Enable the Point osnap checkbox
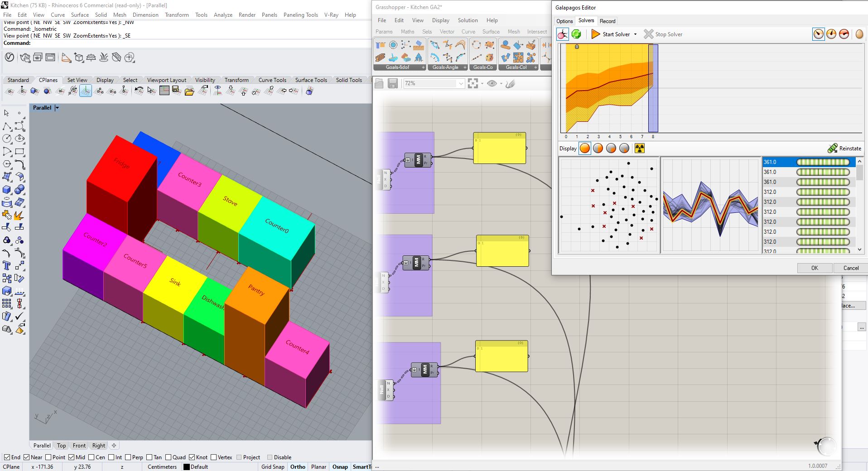Screen dimensions: 868x471 click(48, 457)
